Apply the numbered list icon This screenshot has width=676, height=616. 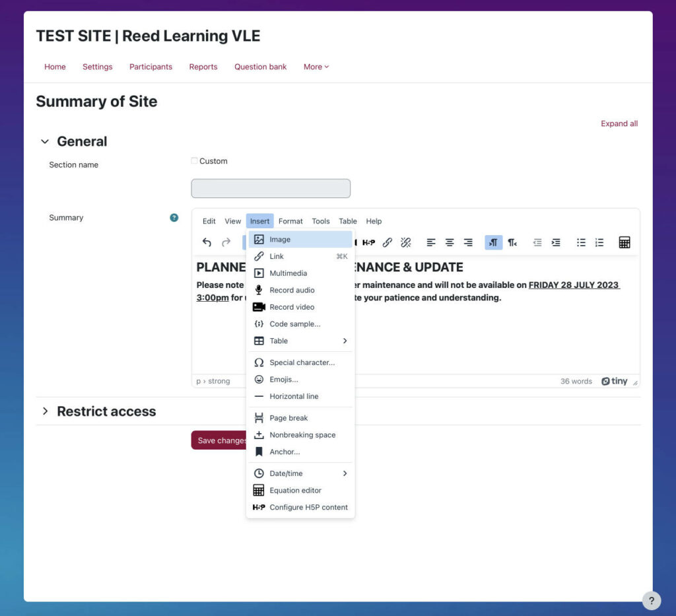599,242
